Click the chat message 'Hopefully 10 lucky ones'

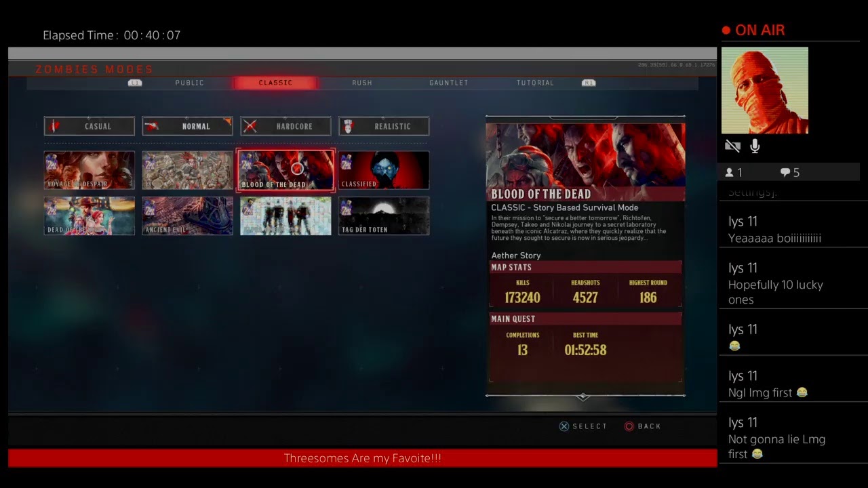(x=776, y=292)
